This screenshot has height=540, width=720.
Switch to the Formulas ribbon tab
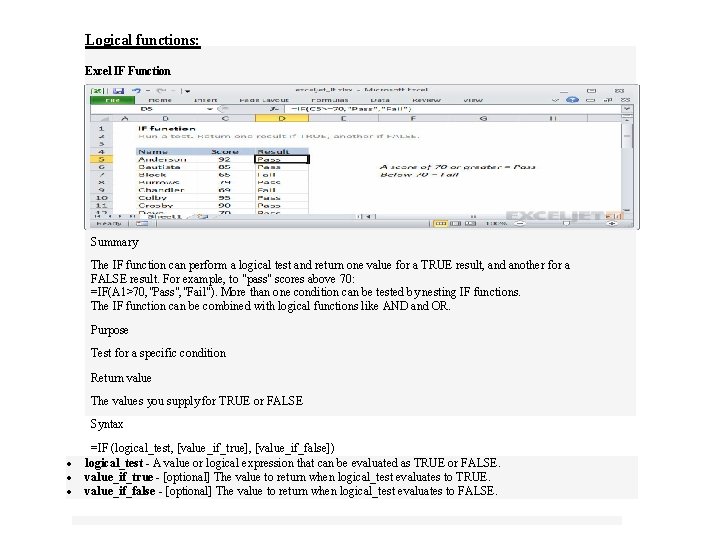(330, 100)
